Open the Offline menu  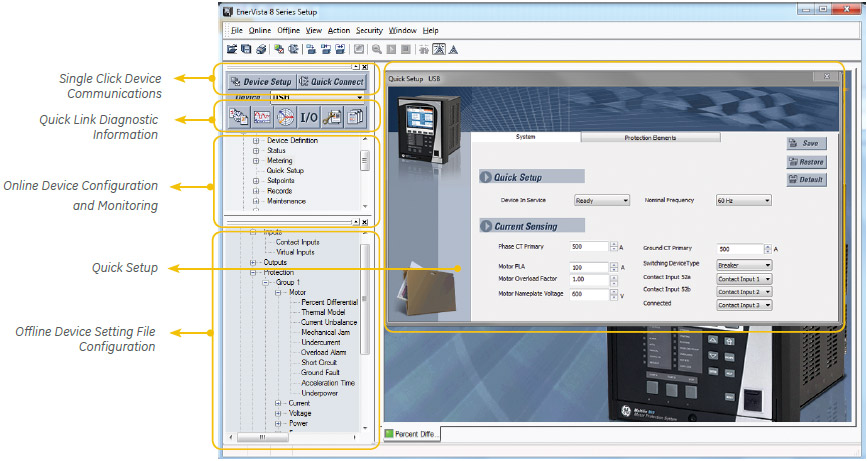coord(289,30)
